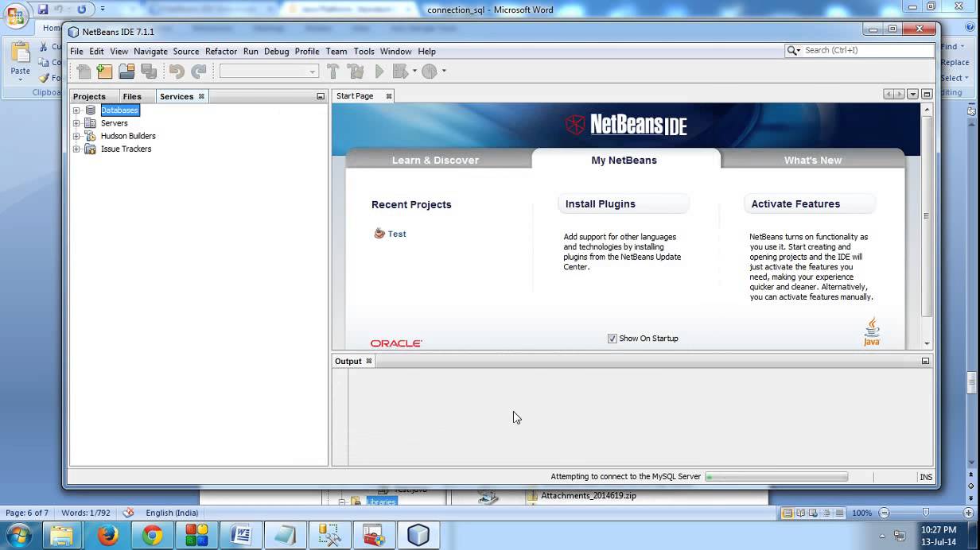Click the Word taskbar icon
980x550 pixels.
[240, 536]
